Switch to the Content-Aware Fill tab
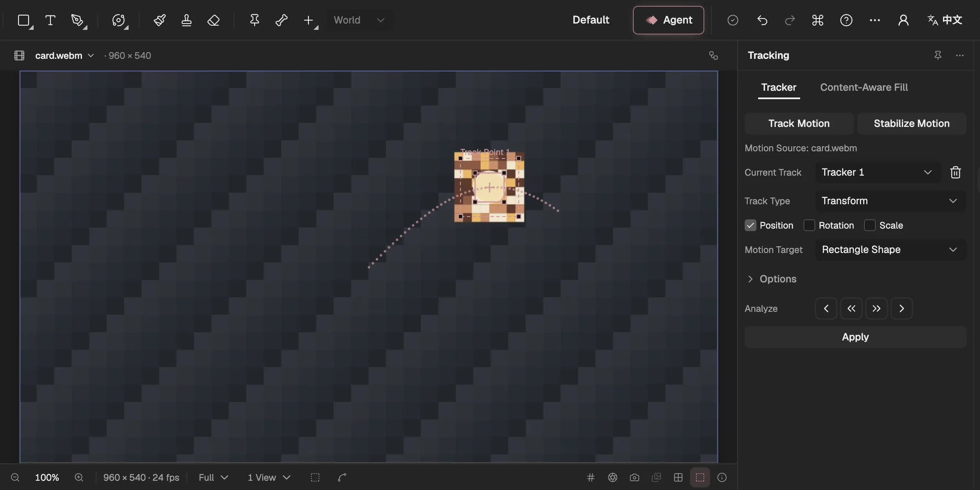Image resolution: width=980 pixels, height=490 pixels. coord(864,87)
